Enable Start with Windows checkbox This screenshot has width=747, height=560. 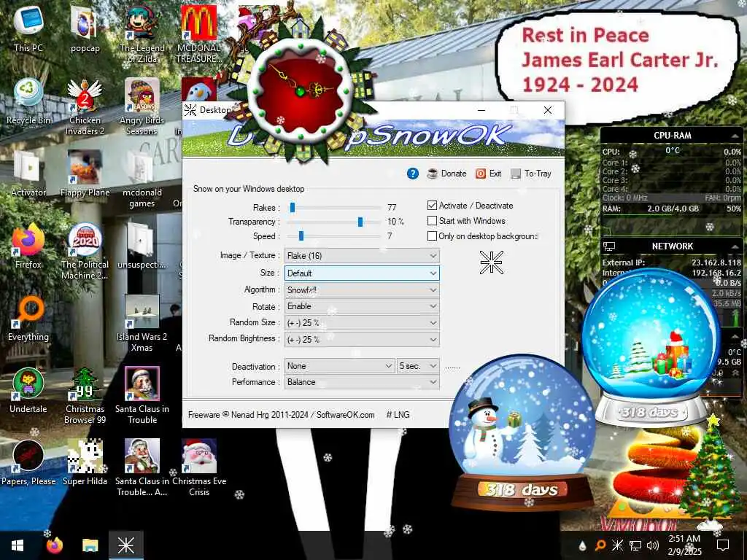(432, 220)
